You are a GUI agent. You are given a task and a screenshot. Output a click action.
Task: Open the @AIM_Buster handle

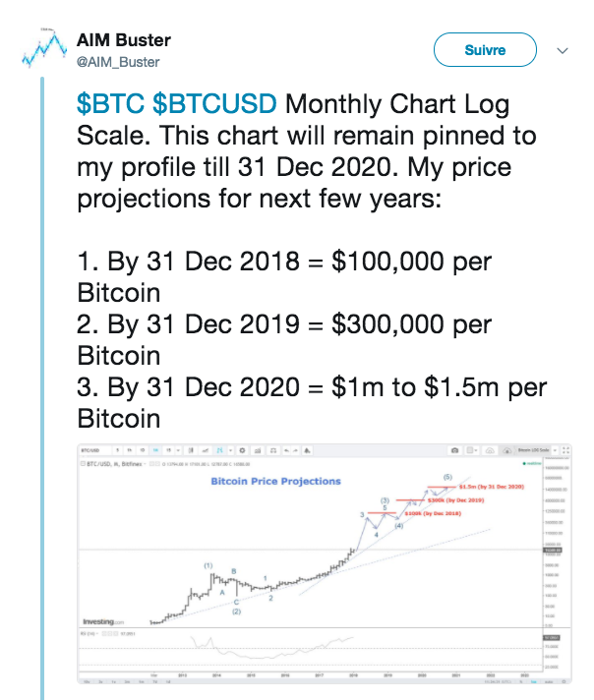[118, 62]
